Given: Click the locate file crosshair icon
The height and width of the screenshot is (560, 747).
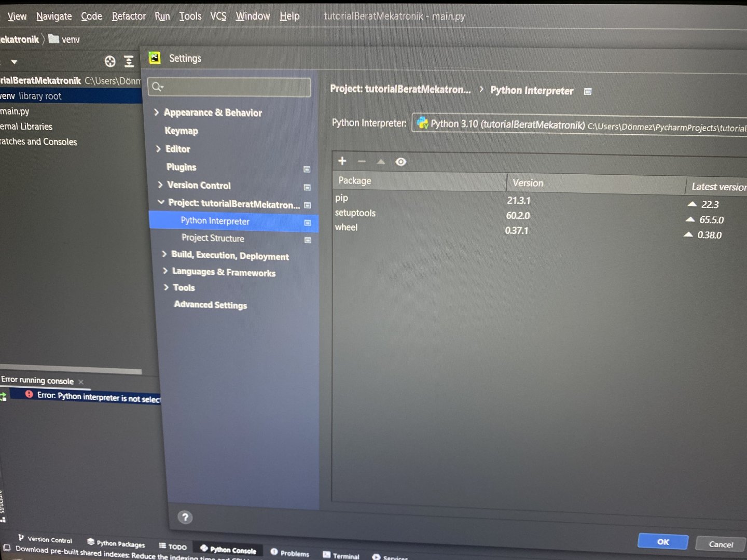Looking at the screenshot, I should [x=110, y=62].
